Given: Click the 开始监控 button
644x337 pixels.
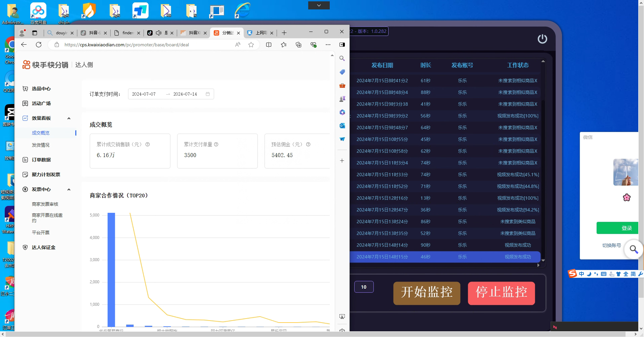Looking at the screenshot, I should 427,293.
